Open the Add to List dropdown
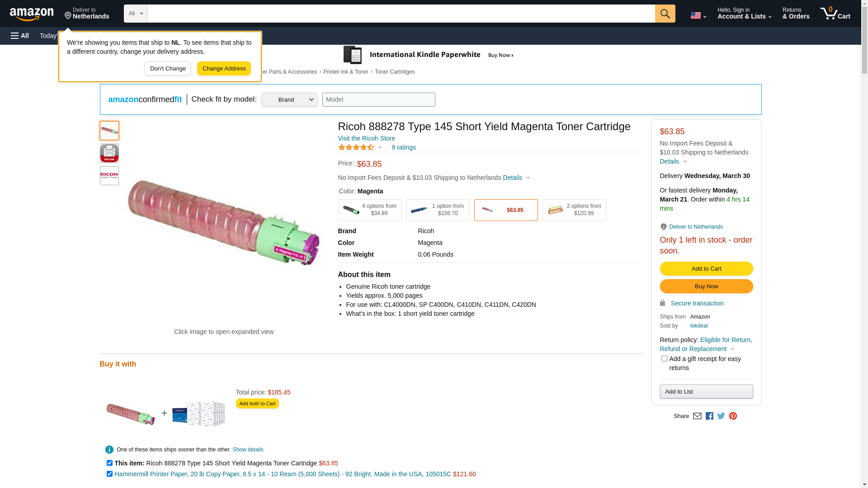The height and width of the screenshot is (488, 868). [x=706, y=392]
